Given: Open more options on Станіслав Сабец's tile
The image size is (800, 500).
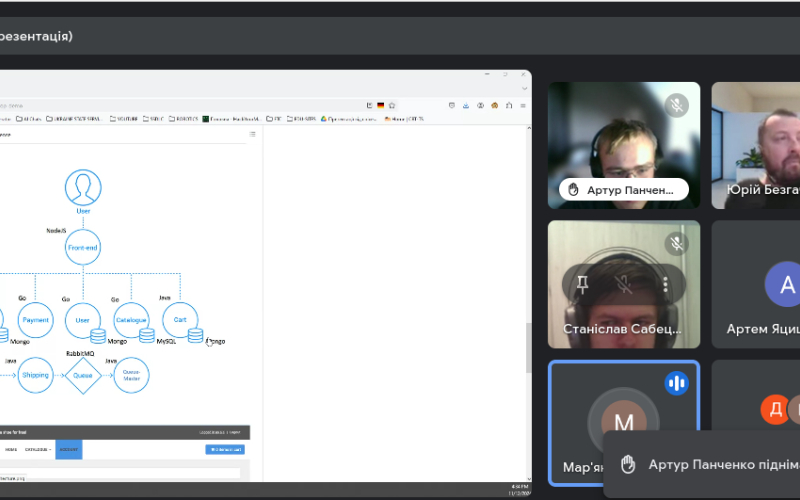Looking at the screenshot, I should [665, 284].
